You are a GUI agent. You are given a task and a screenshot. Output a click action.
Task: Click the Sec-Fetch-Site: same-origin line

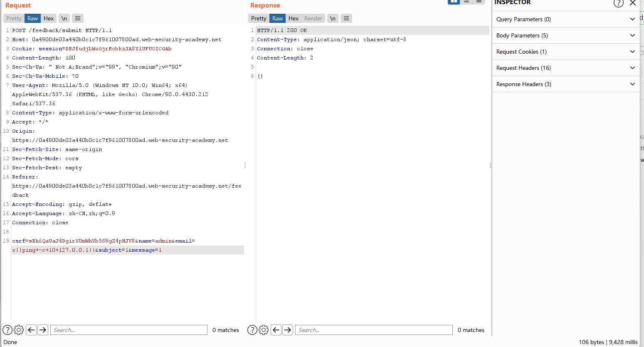pos(57,149)
